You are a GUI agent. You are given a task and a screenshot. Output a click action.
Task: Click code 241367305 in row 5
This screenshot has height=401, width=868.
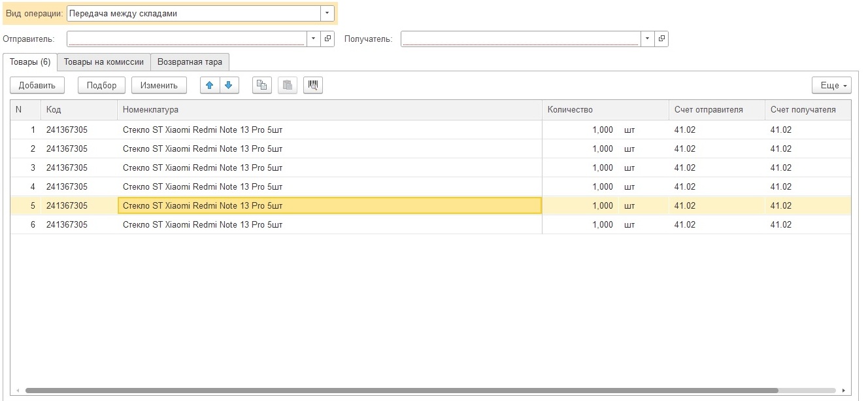(x=67, y=205)
